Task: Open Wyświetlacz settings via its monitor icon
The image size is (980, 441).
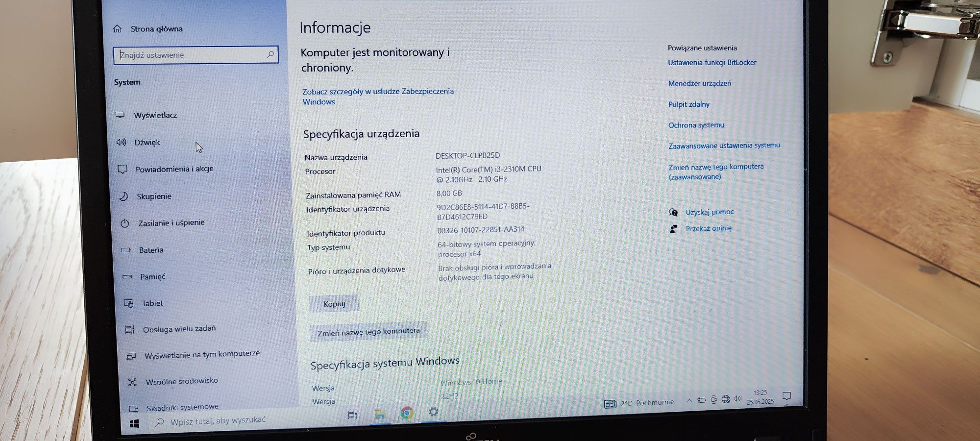Action: click(120, 115)
